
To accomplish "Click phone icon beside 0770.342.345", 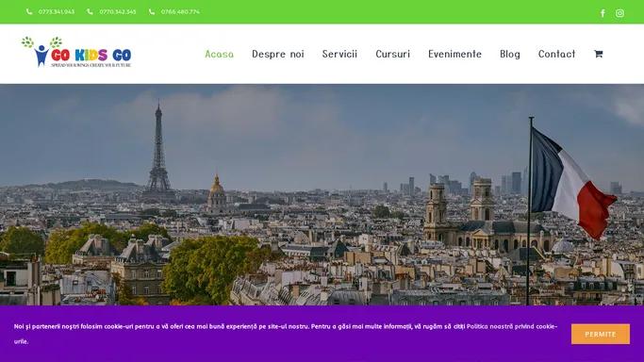I will 90,11.
